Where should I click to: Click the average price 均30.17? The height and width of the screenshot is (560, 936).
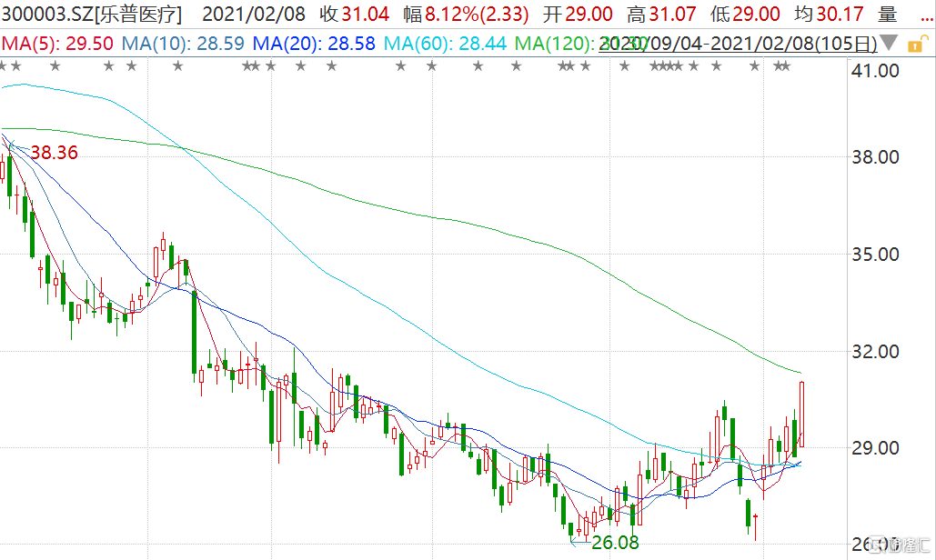click(829, 14)
